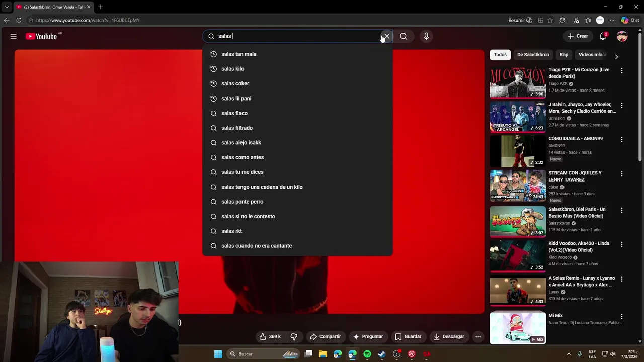Select the Rap filter chip
The height and width of the screenshot is (362, 644).
564,55
